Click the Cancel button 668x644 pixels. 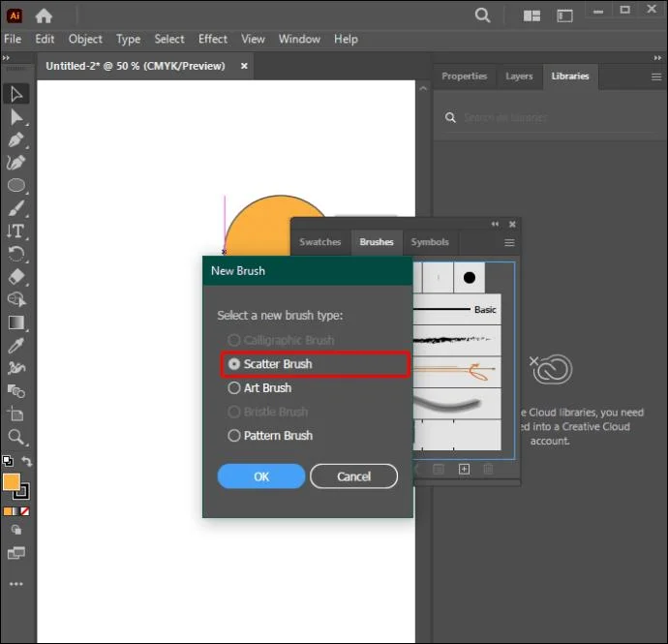353,476
